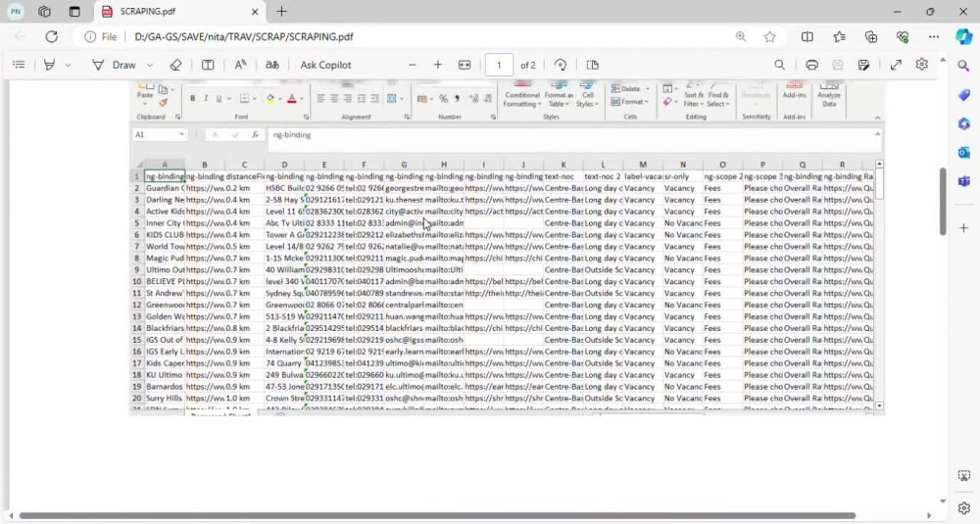Print the PDF document
This screenshot has height=524, width=980.
coord(811,65)
